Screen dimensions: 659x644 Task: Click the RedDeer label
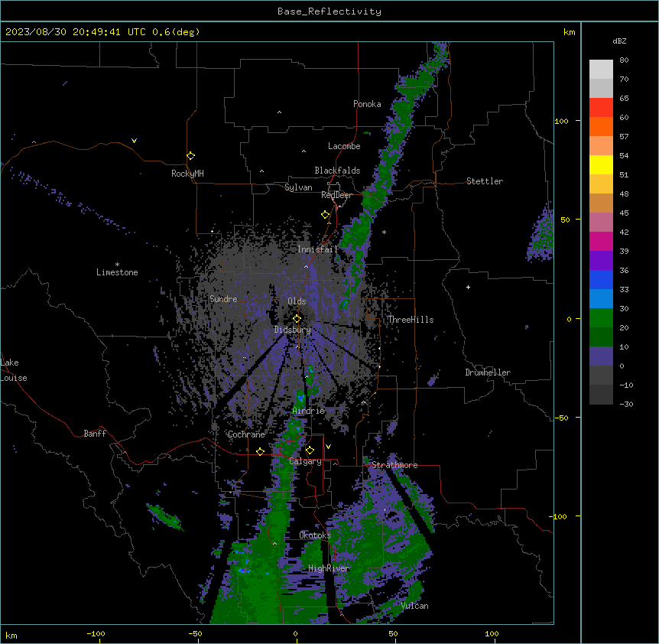click(x=336, y=195)
